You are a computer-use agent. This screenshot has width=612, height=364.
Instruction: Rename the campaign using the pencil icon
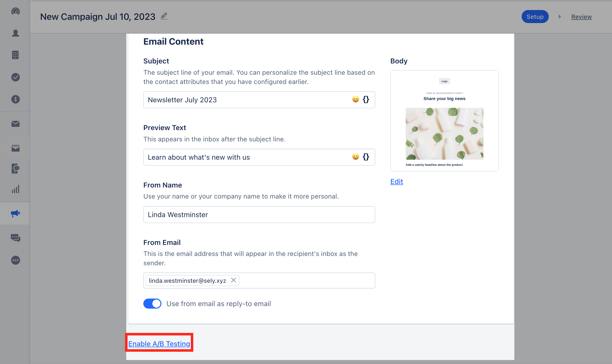[164, 16]
